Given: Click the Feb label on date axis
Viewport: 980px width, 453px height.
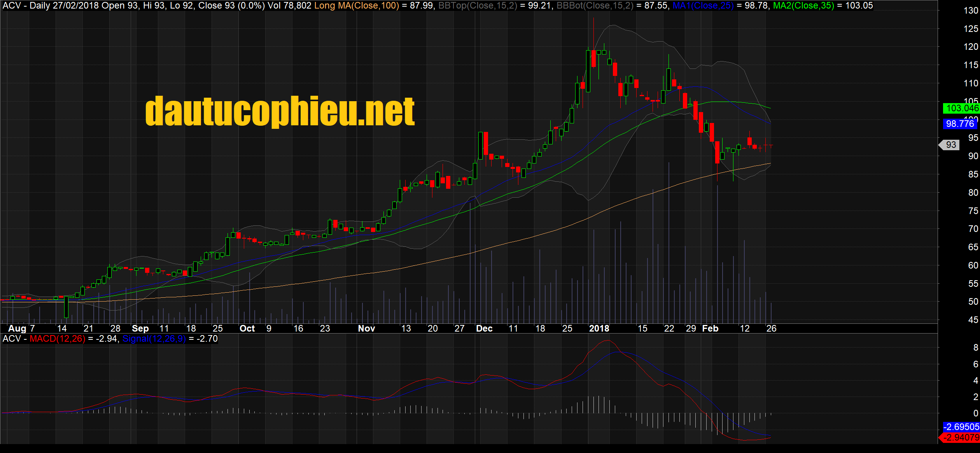Looking at the screenshot, I should click(710, 328).
